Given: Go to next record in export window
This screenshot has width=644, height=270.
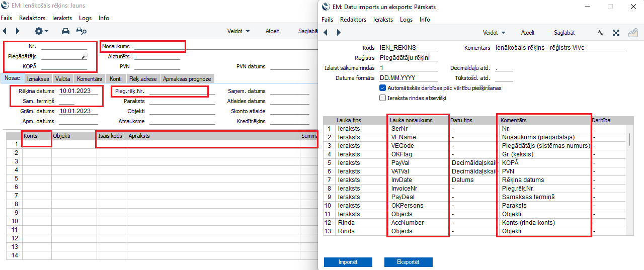Looking at the screenshot, I should (x=338, y=33).
